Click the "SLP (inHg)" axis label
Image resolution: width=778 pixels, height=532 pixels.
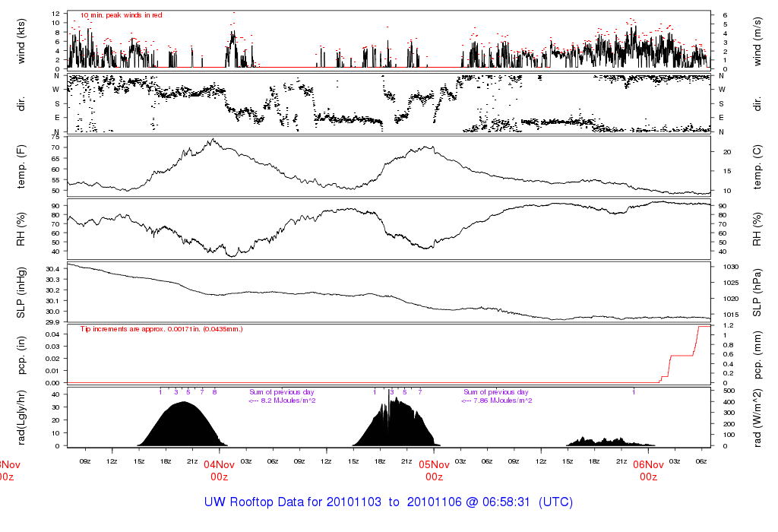21,293
